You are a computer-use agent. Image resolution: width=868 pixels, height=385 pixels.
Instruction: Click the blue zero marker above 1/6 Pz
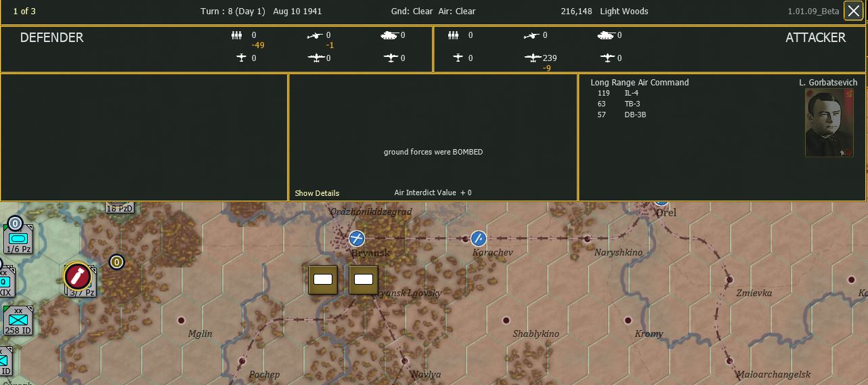point(15,224)
